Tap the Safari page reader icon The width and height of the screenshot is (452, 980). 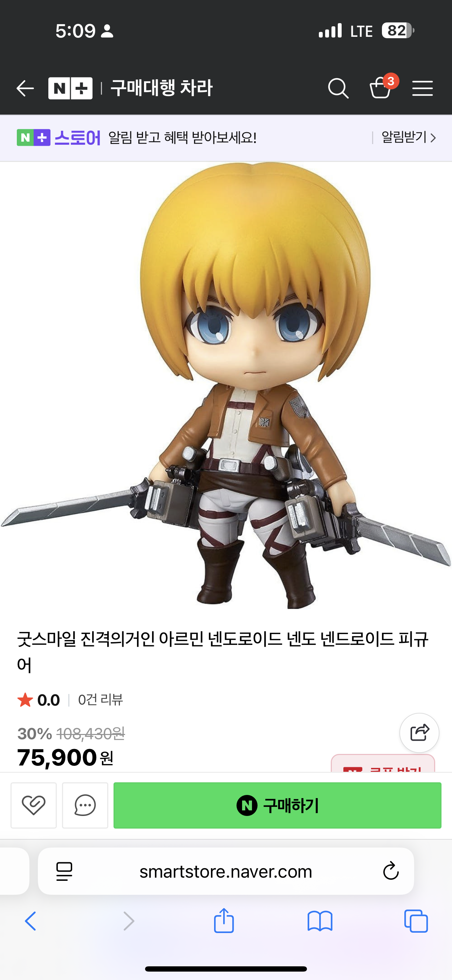coord(64,871)
